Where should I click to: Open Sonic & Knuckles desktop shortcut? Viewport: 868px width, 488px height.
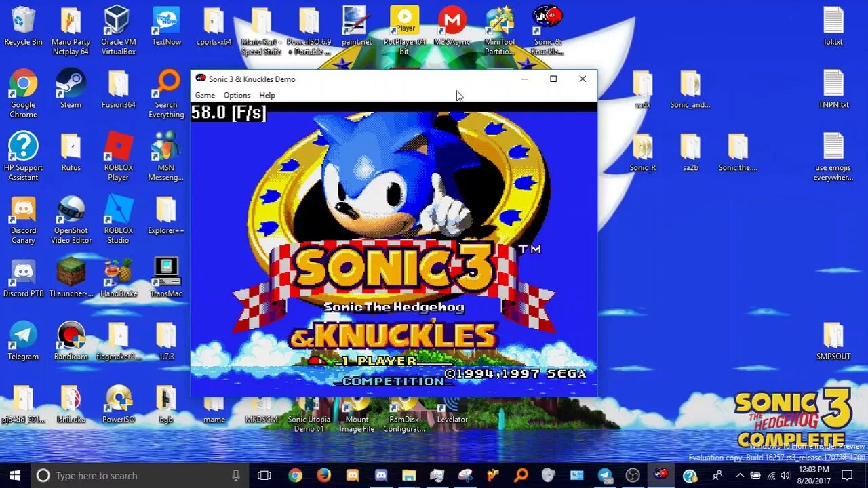547,31
